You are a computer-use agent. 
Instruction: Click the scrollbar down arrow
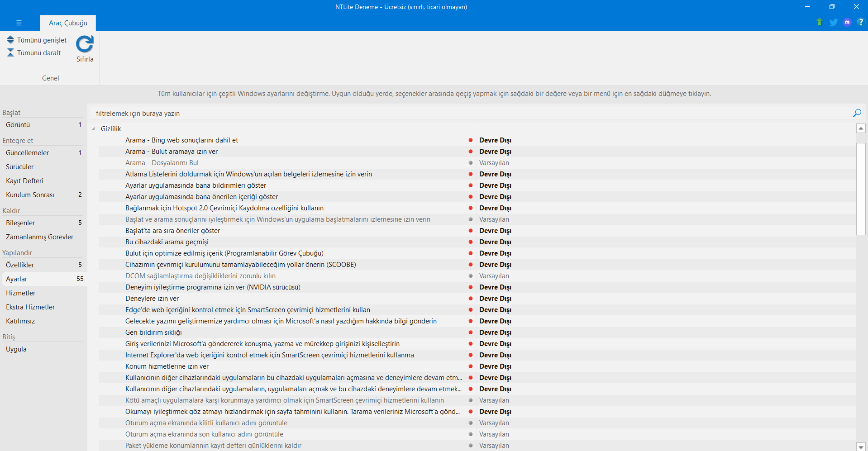tap(861, 446)
